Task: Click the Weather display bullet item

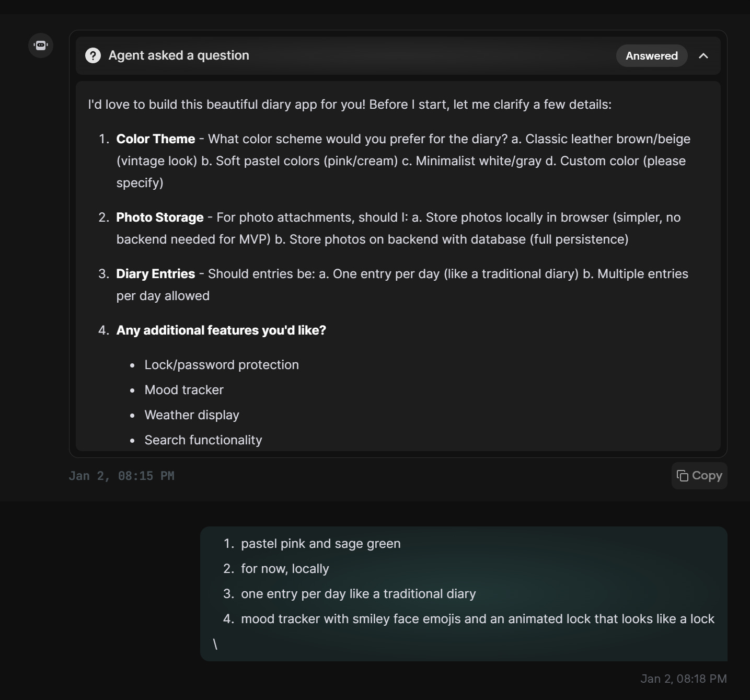Action: [x=192, y=415]
